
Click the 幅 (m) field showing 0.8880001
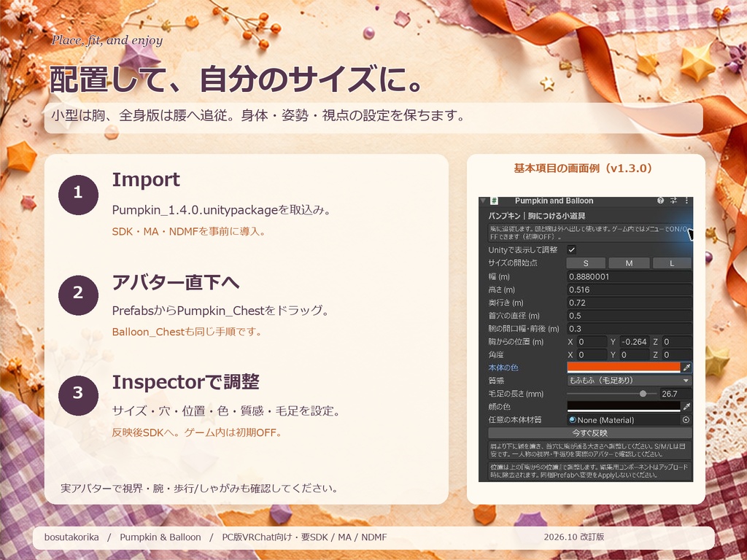pos(629,276)
